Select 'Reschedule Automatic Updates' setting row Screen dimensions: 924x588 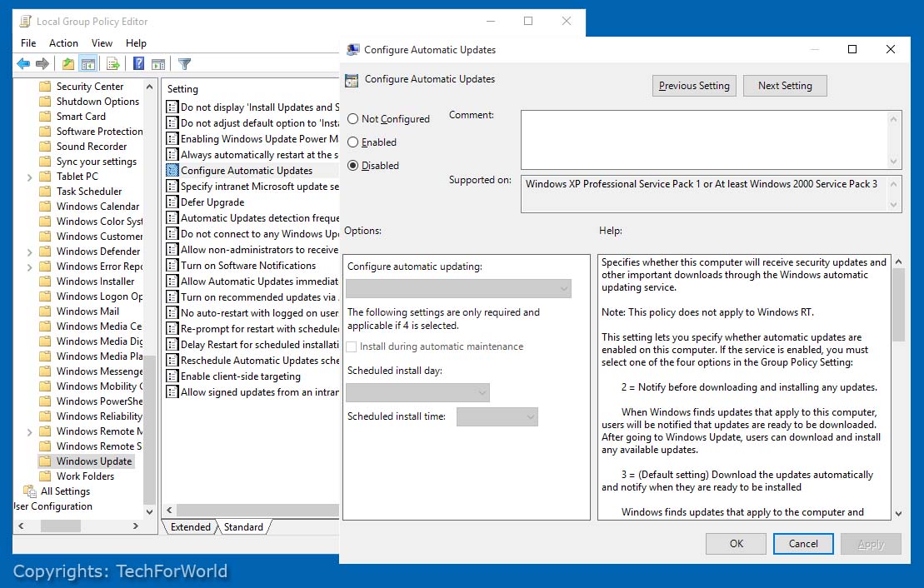[252, 361]
